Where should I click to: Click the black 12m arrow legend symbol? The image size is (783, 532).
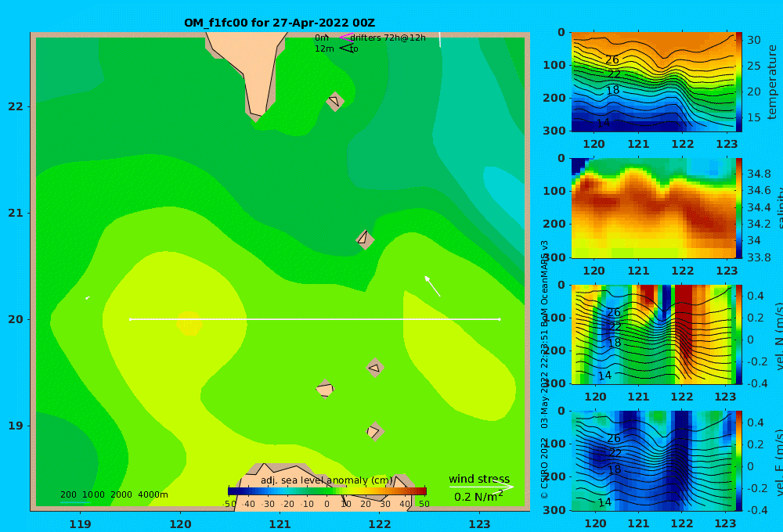click(346, 49)
